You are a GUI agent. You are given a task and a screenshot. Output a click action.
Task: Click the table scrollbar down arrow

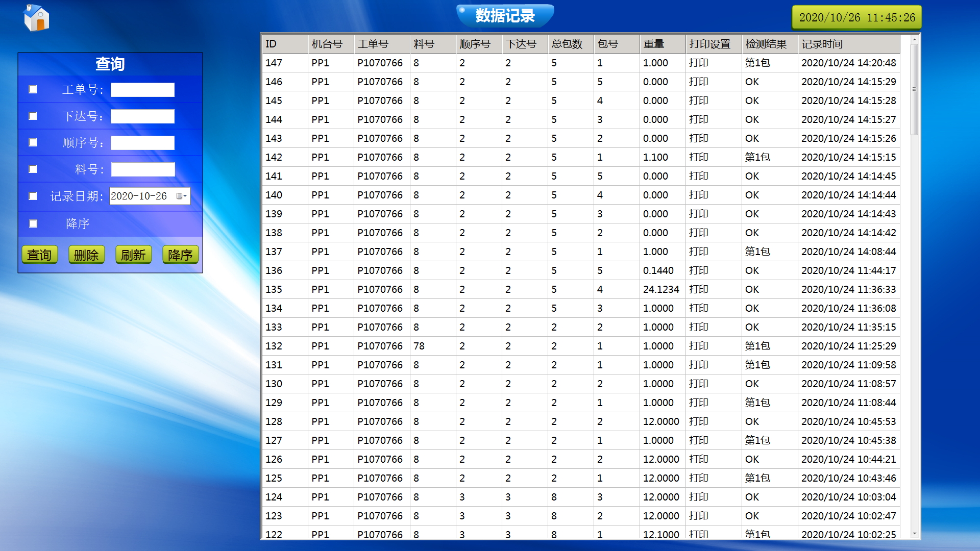(914, 534)
